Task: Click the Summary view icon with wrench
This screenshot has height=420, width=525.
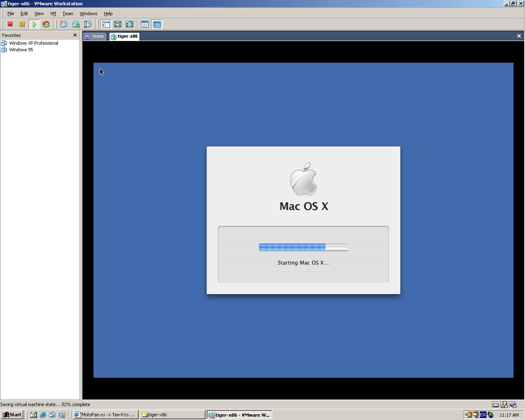Action: (x=145, y=25)
